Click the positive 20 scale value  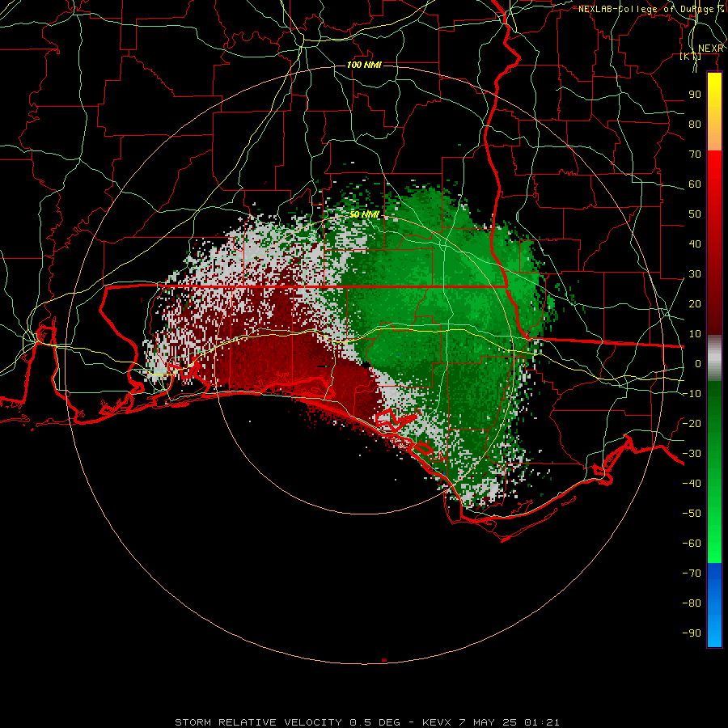point(695,304)
